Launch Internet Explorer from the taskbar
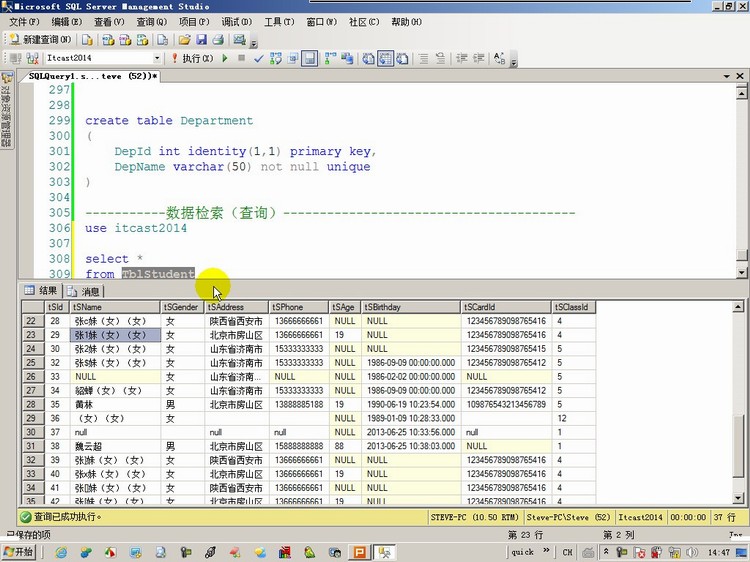The height and width of the screenshot is (562, 750). (x=61, y=552)
